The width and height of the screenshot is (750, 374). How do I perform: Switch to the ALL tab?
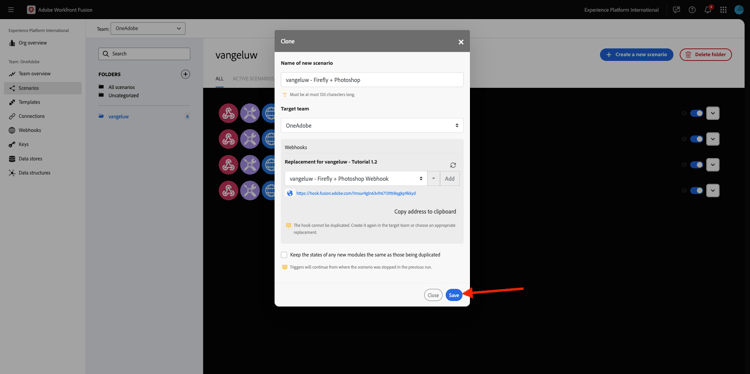220,78
